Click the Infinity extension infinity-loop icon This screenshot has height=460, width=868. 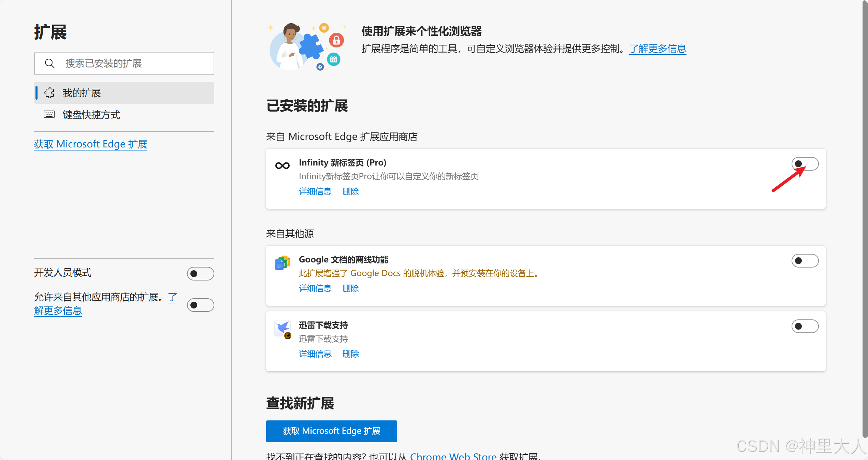[282, 166]
